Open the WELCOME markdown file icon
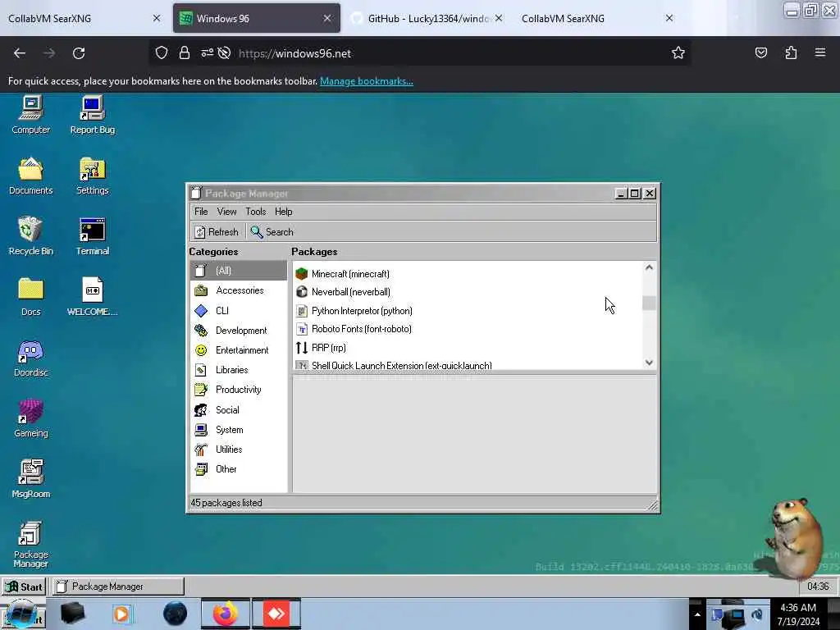This screenshot has height=630, width=840. point(92,297)
